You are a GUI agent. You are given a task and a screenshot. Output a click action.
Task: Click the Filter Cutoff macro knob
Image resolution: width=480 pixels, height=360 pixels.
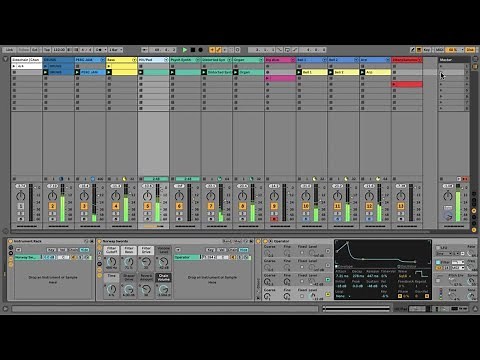[x=111, y=262]
